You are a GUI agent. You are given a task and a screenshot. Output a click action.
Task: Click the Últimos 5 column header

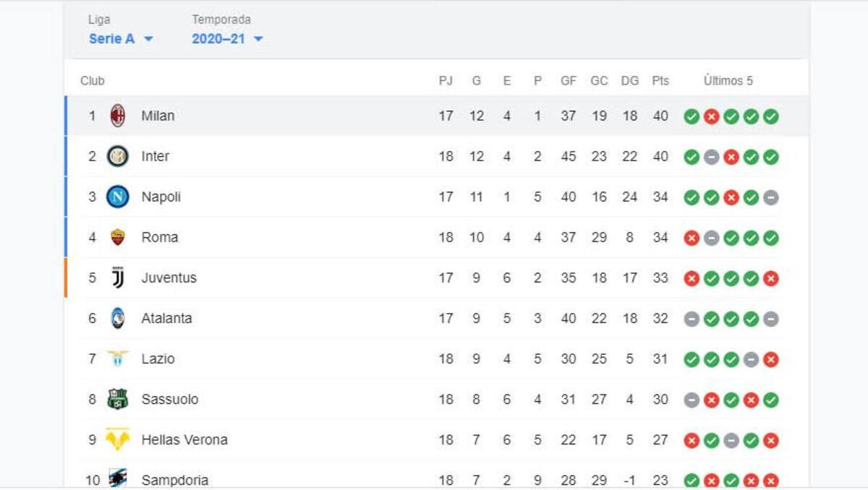pyautogui.click(x=728, y=81)
